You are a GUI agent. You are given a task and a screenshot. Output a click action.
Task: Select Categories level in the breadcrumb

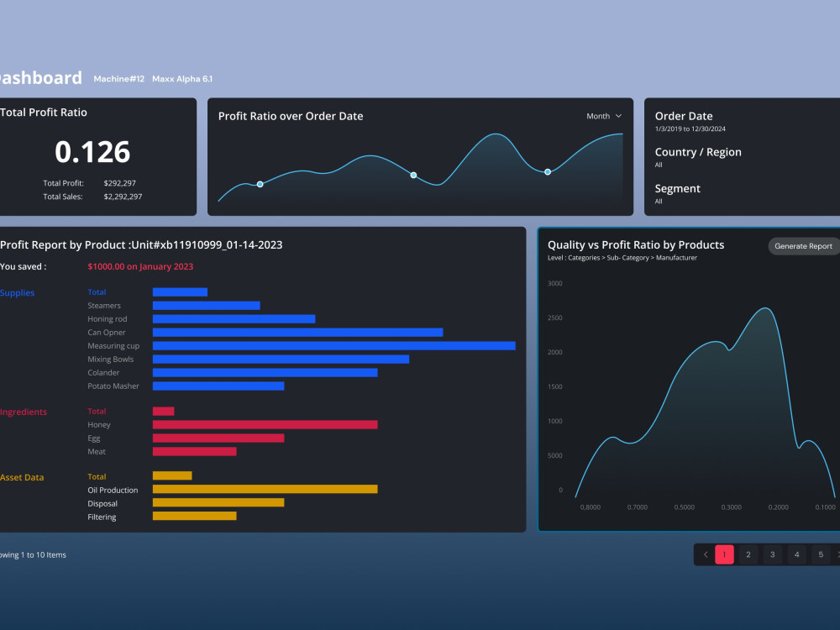pos(583,257)
